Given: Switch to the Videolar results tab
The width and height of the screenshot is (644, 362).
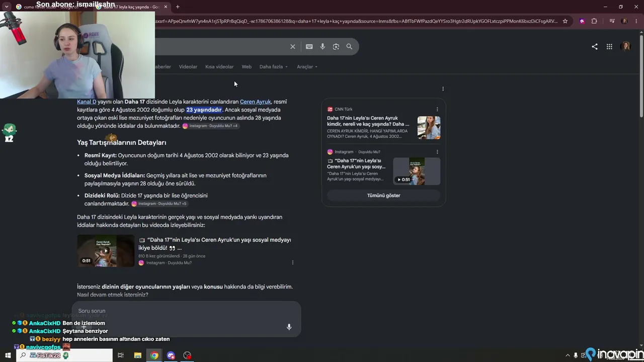Looking at the screenshot, I should click(188, 67).
